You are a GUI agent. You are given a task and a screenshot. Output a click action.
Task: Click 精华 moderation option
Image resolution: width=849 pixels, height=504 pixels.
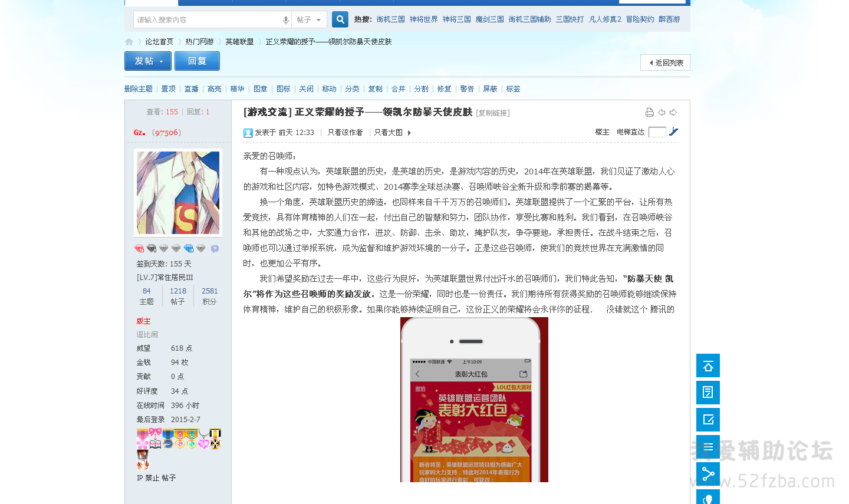[x=238, y=89]
